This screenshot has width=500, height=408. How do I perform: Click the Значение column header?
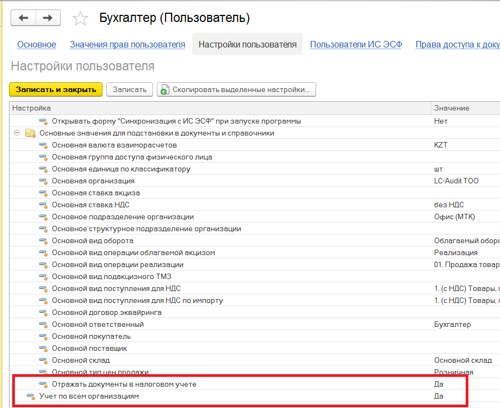pos(466,108)
